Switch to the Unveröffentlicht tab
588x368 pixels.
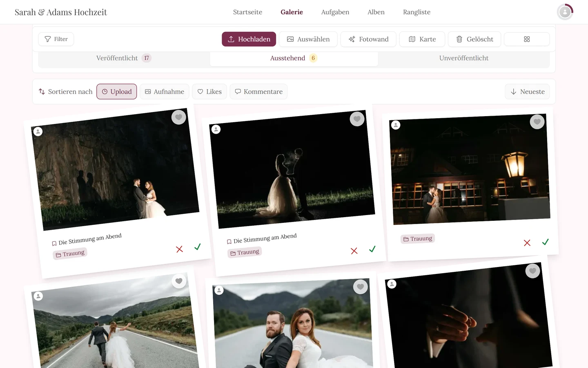point(464,58)
